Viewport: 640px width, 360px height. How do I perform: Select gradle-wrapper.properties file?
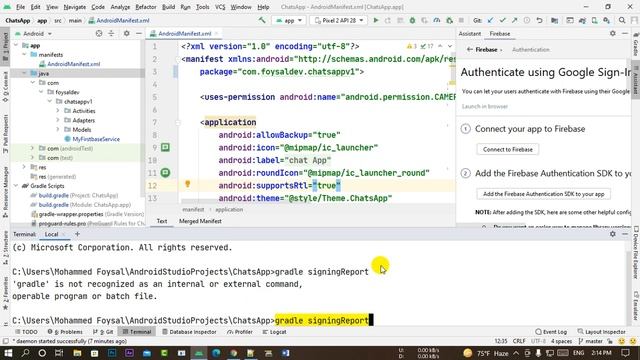pos(87,214)
